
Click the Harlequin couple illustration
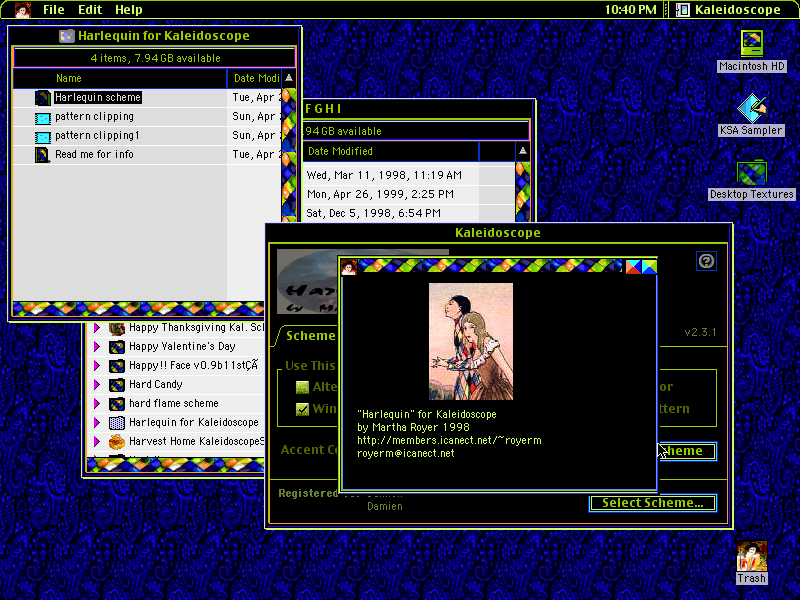tap(471, 341)
